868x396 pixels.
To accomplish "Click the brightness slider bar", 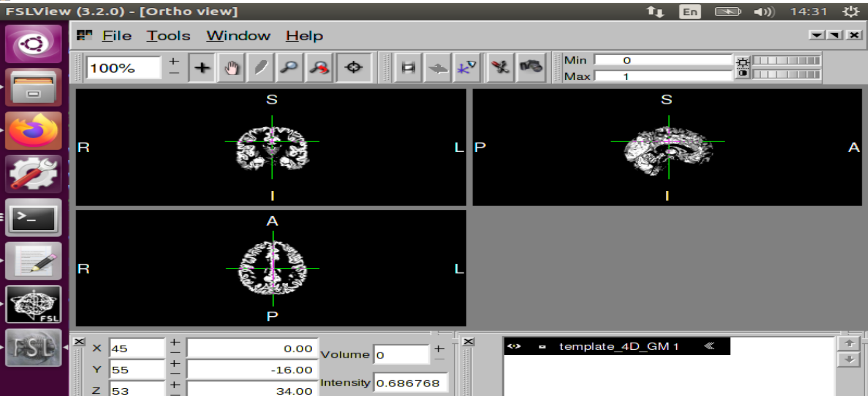I will tap(786, 61).
